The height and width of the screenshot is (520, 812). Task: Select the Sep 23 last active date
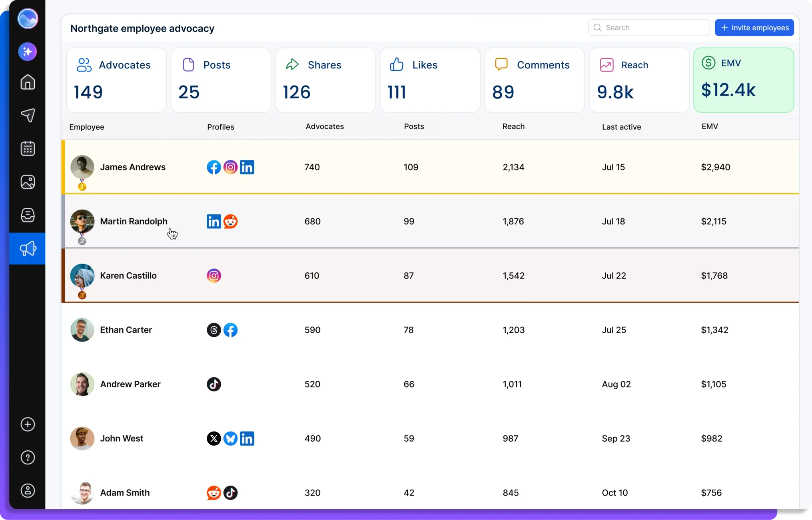(x=616, y=438)
